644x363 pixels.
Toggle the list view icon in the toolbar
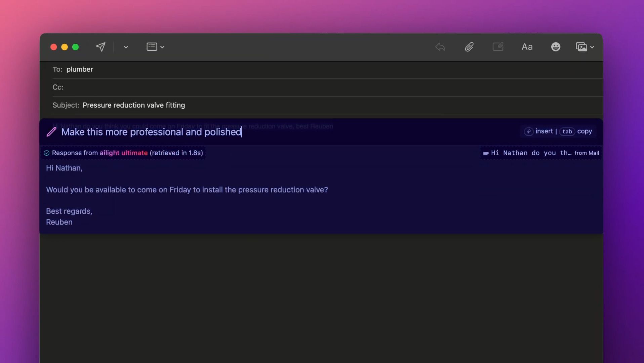point(152,47)
